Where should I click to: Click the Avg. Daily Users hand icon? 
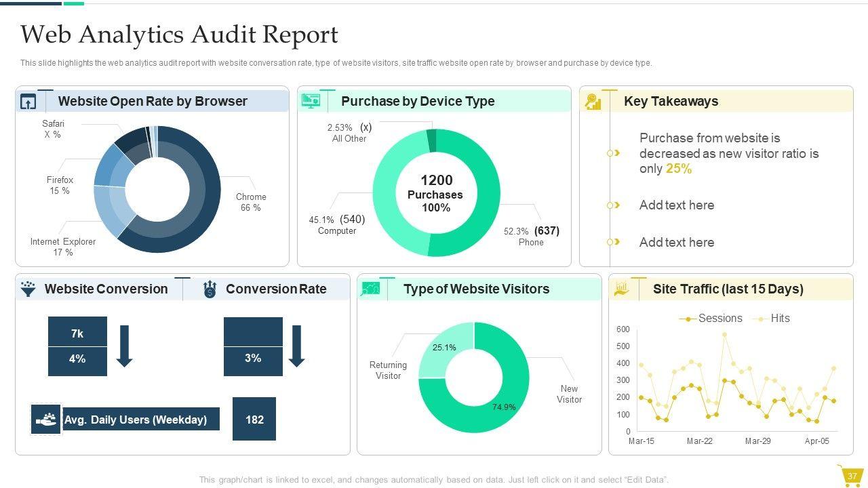coord(46,420)
